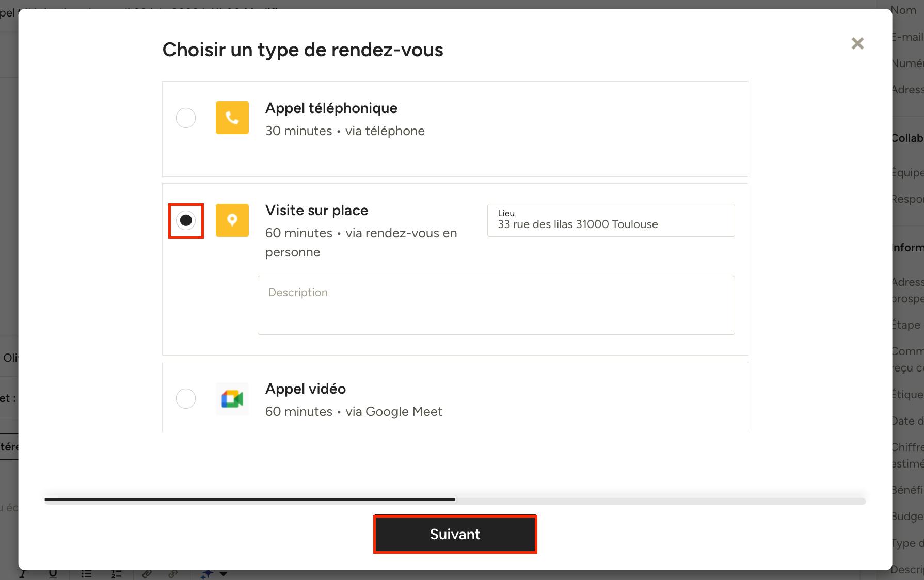This screenshot has width=924, height=580.
Task: Click the Google Meet camera icon
Action: (x=232, y=399)
